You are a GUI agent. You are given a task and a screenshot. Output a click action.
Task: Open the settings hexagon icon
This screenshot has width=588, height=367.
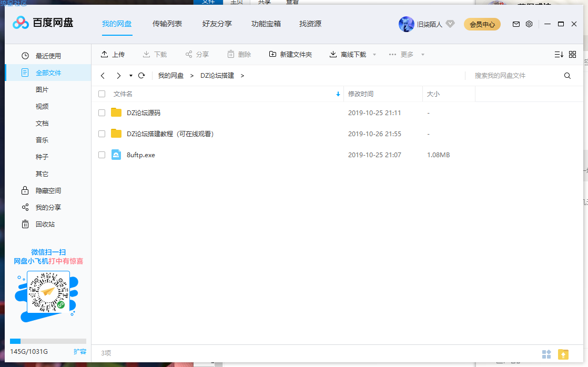529,24
